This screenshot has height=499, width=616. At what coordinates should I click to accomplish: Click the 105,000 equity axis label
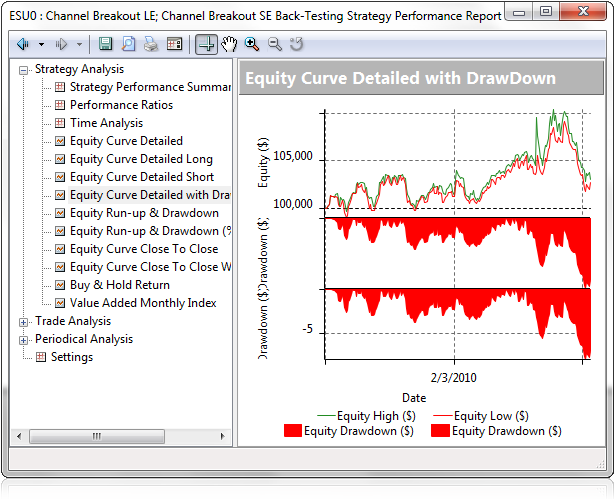click(293, 156)
